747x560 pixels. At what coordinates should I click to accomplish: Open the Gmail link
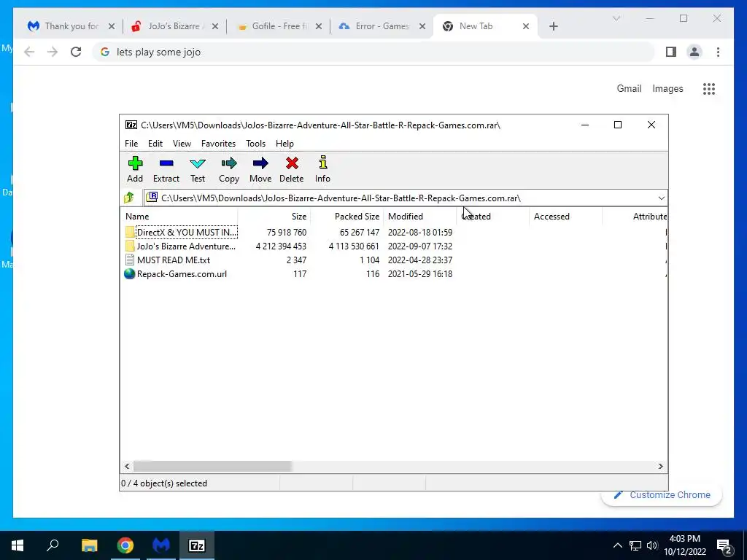(629, 88)
